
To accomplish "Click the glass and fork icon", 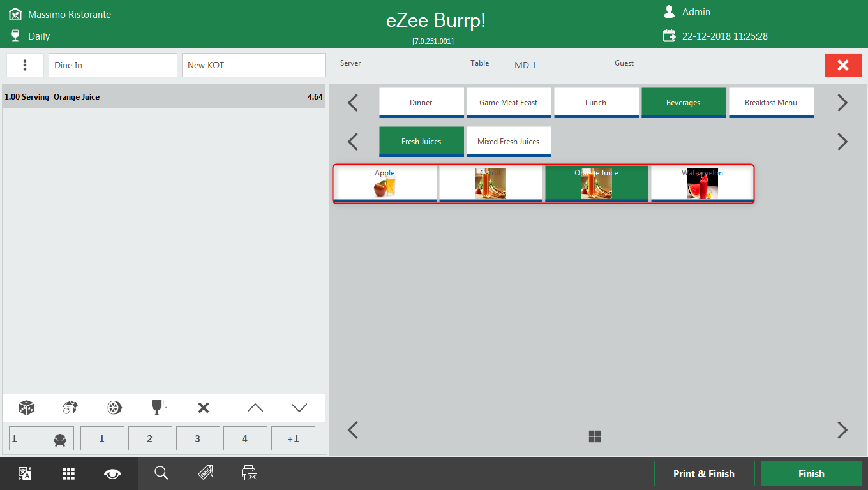I will 159,408.
